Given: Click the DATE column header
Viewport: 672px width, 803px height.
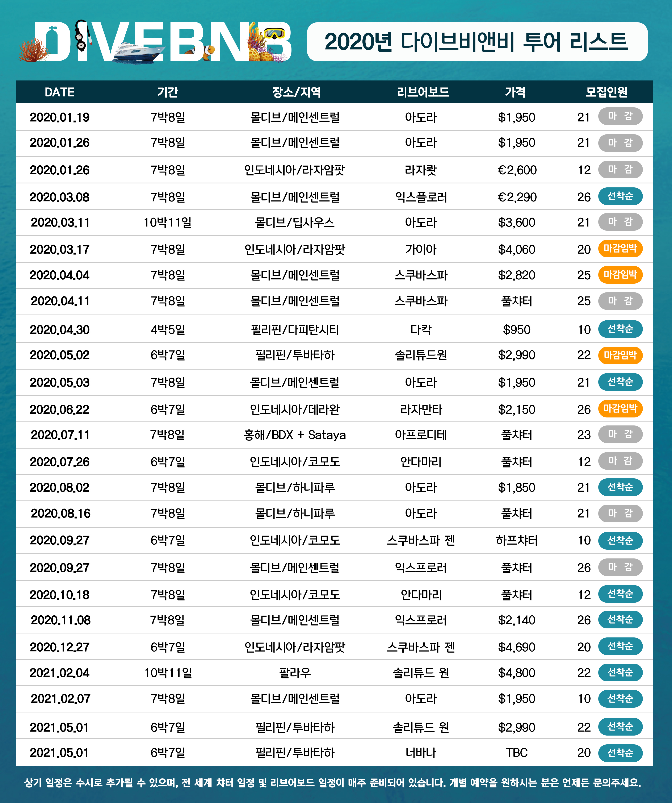Looking at the screenshot, I should [59, 92].
